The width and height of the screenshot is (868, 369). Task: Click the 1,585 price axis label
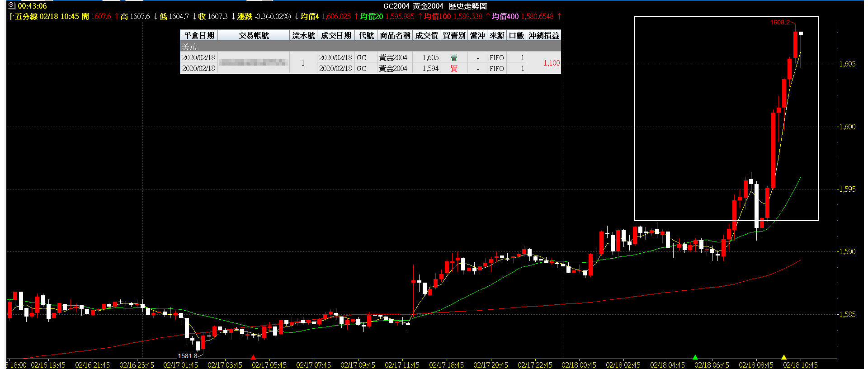coord(847,314)
